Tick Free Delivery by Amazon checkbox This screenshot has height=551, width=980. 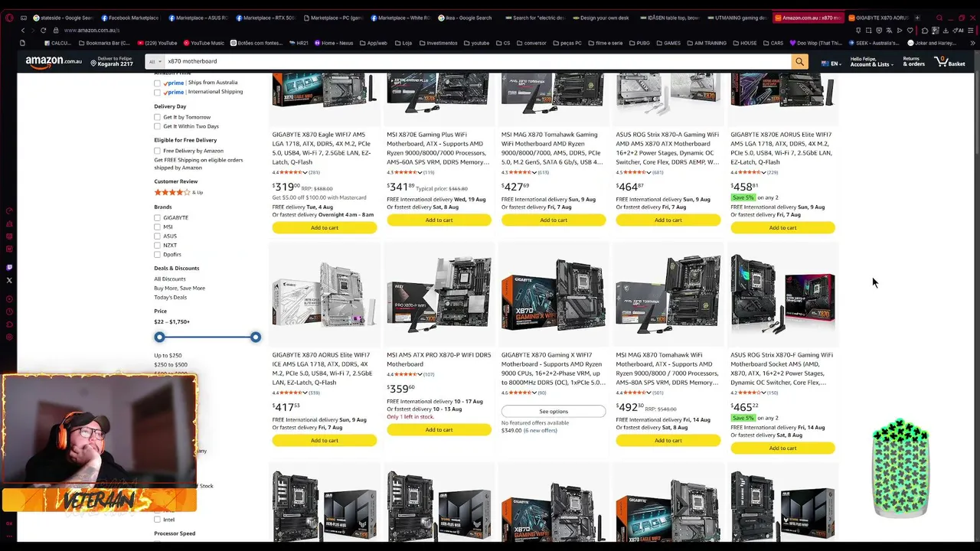tap(157, 151)
